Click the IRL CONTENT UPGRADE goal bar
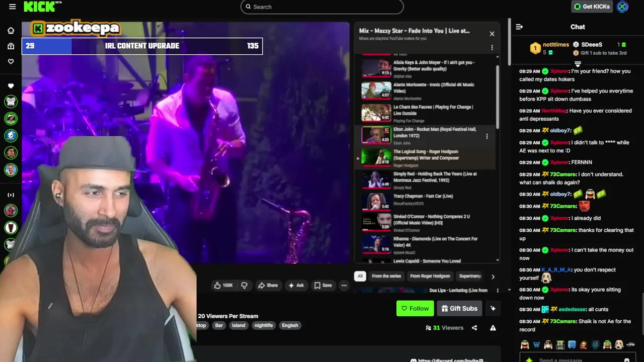 [142, 46]
